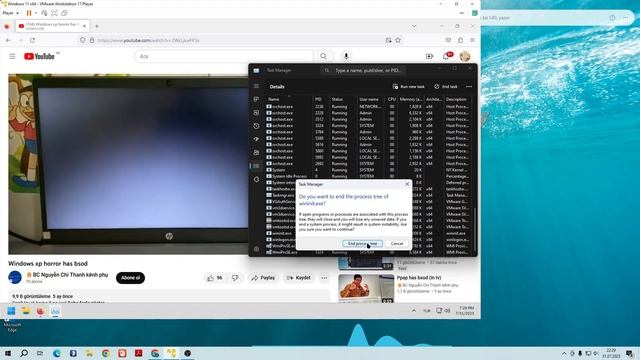640x360 pixels.
Task: Confirm End process tree in dialog
Action: point(362,244)
